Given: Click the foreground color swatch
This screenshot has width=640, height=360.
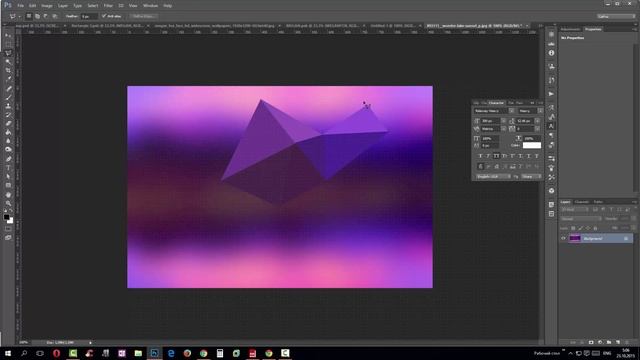Looking at the screenshot, I should tap(6, 218).
